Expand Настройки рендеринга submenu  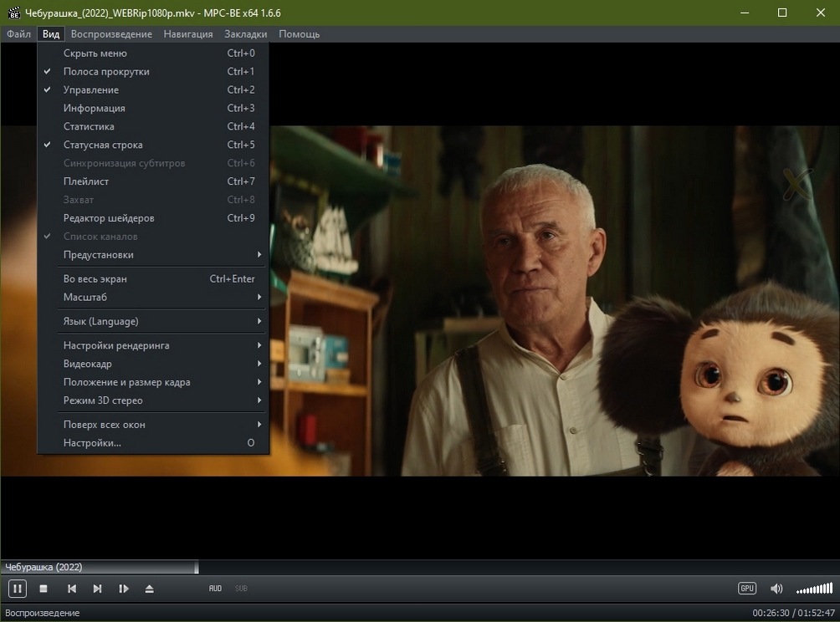153,345
